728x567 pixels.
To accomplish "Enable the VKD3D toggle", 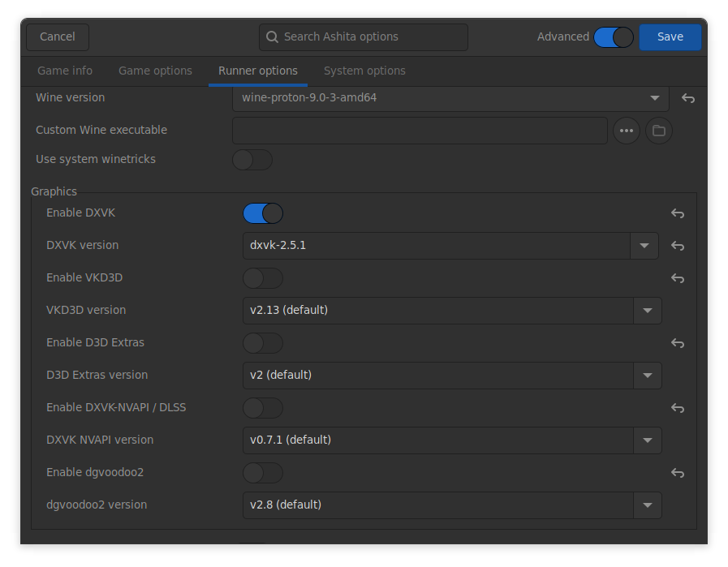I will [x=262, y=278].
